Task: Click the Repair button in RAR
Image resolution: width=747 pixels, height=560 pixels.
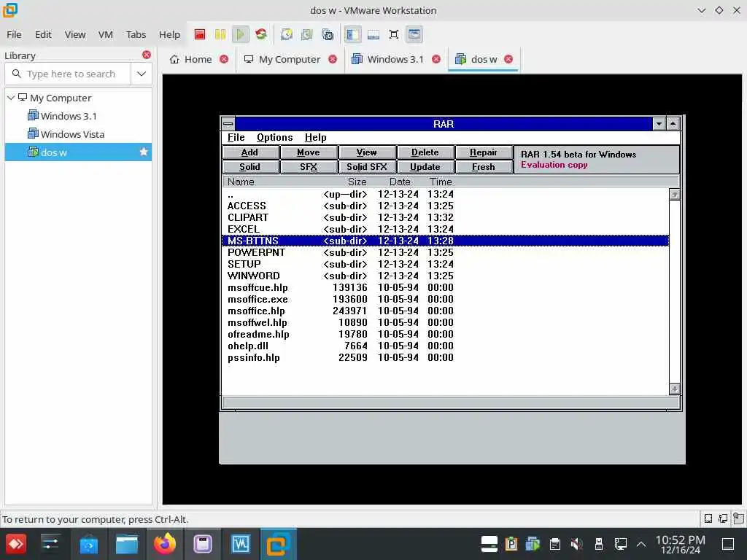Action: (484, 152)
